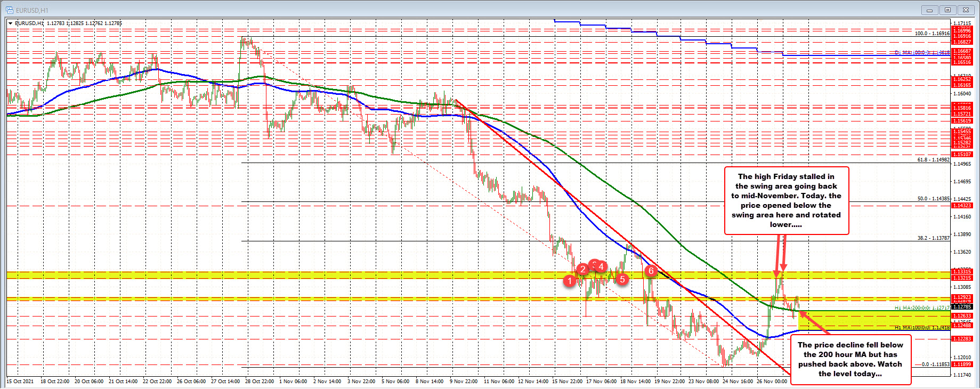The image size is (980, 389).
Task: Click the price axis value 1.13890
Action: (962, 234)
